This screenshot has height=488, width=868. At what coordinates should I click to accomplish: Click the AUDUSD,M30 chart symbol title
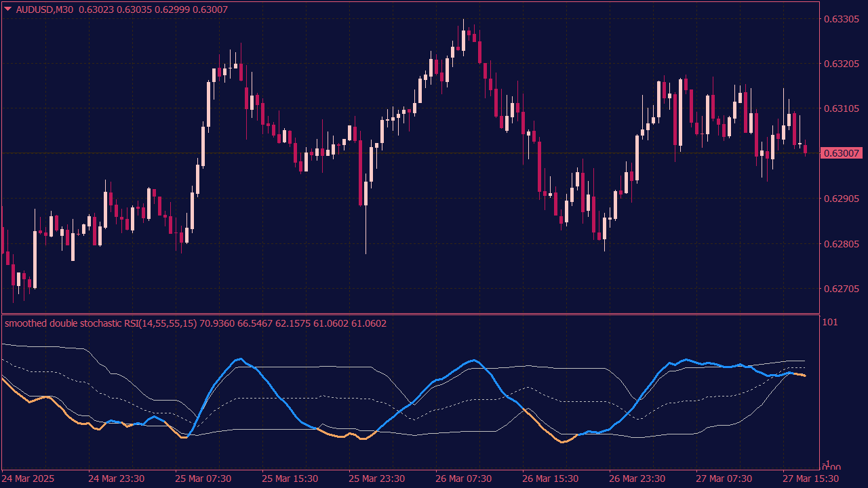pos(44,9)
